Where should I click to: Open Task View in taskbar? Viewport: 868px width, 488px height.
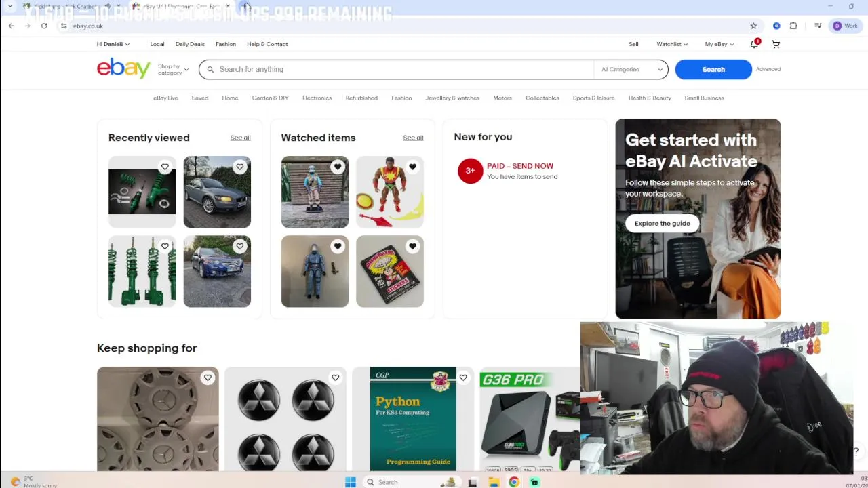[x=473, y=482]
